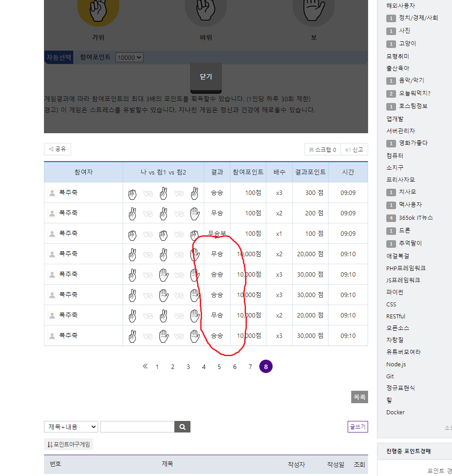Open the 포인트야구게임 sort category button
This screenshot has width=452, height=476.
pos(68,444)
